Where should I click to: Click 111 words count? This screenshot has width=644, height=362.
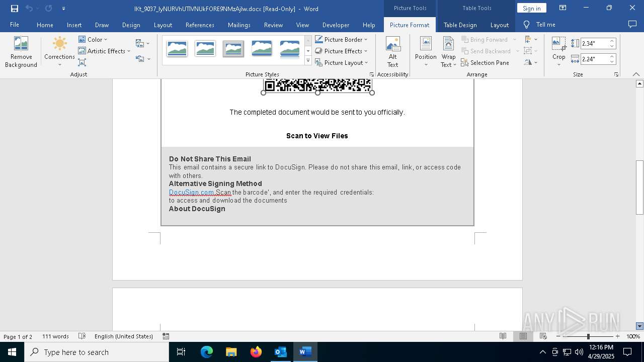55,336
